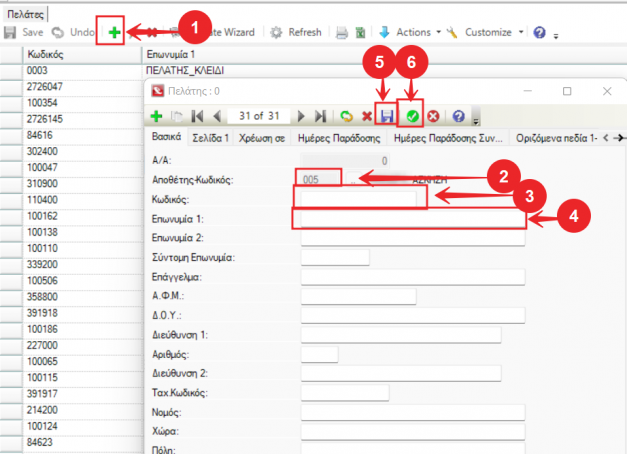The height and width of the screenshot is (454, 627).
Task: Click the green plus icon in the Πελάτες toolbar
Action: 114,32
